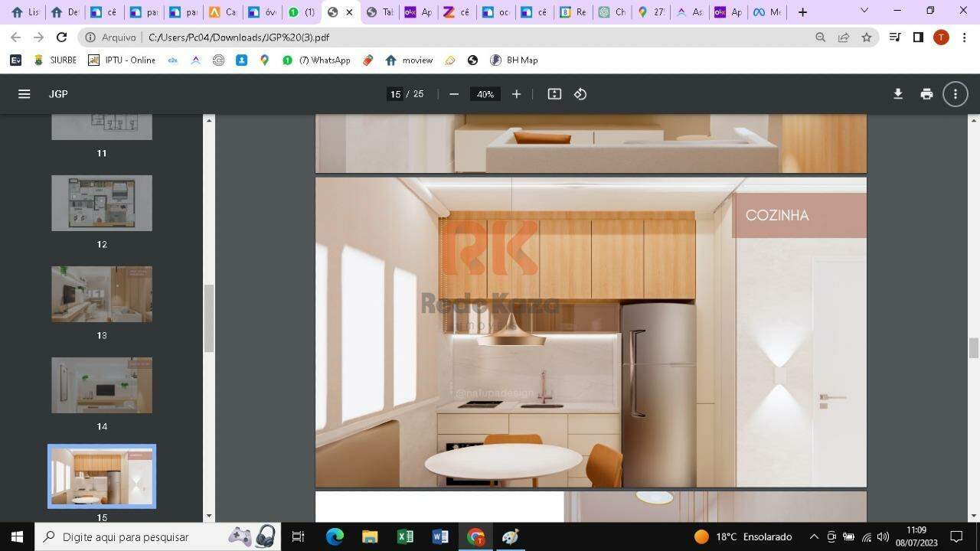Screen dimensions: 980x551
Task: Toggle the browser side panel
Action: click(x=918, y=37)
